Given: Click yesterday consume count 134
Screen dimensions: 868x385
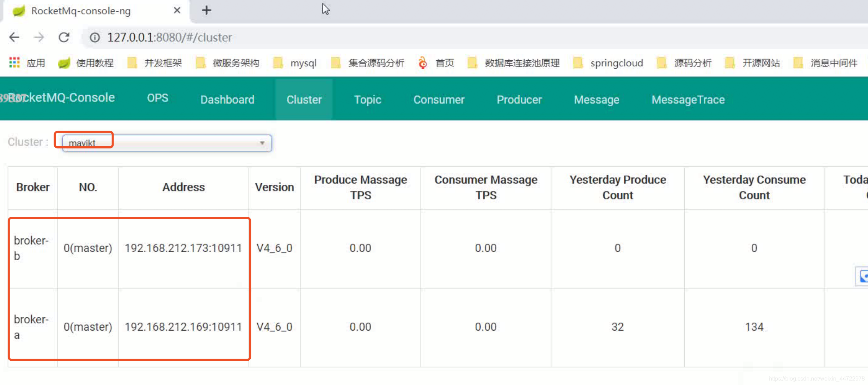Looking at the screenshot, I should click(x=754, y=327).
